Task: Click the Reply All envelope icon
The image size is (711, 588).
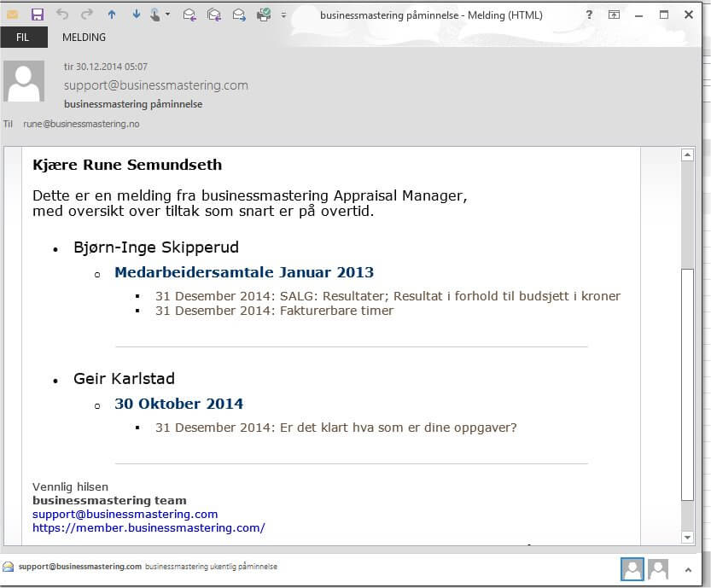Action: tap(214, 15)
